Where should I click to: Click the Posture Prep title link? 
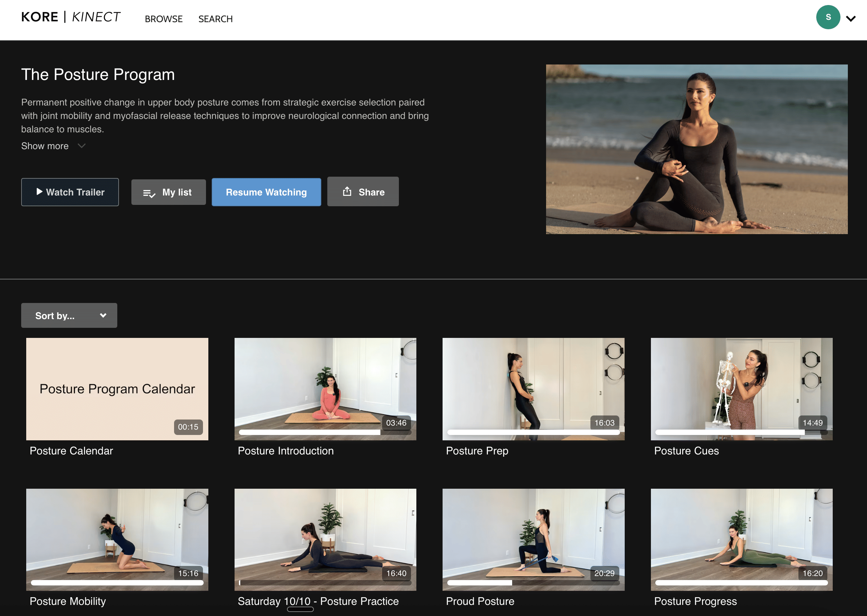pos(477,451)
